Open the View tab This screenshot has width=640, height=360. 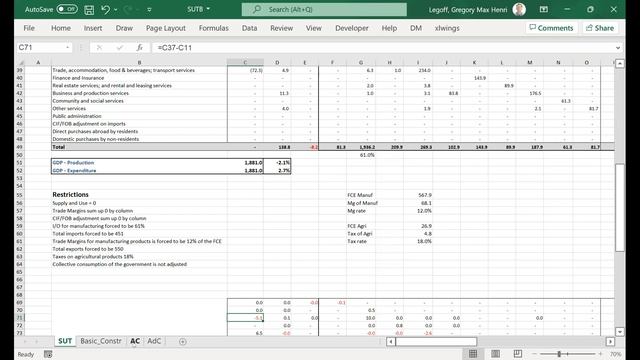[313, 28]
